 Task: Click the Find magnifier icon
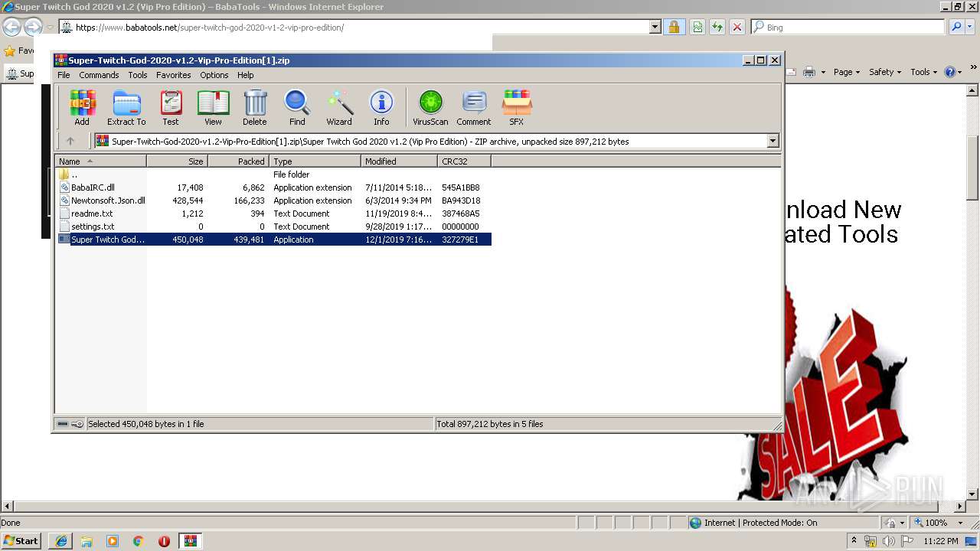click(297, 108)
